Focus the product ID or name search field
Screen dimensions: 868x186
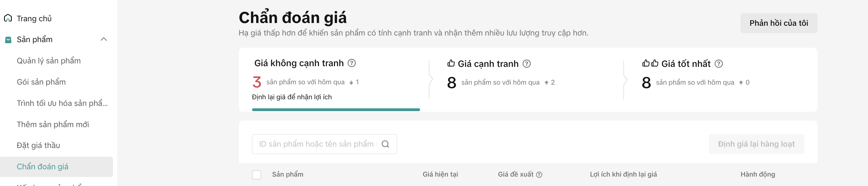317,144
